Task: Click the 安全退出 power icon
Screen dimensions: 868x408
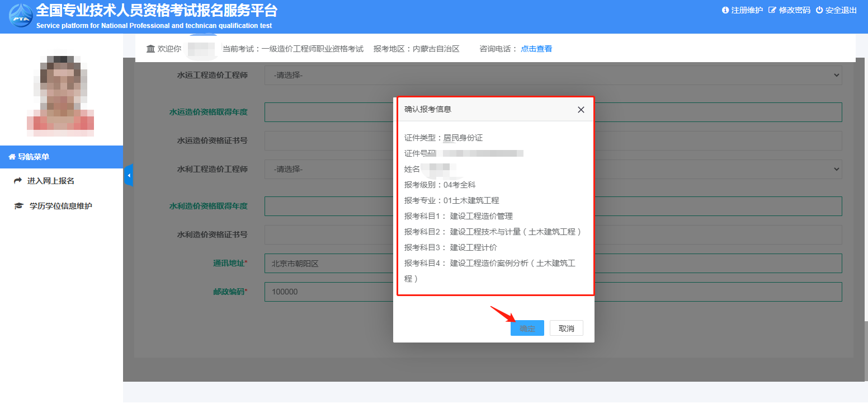Action: pos(819,10)
